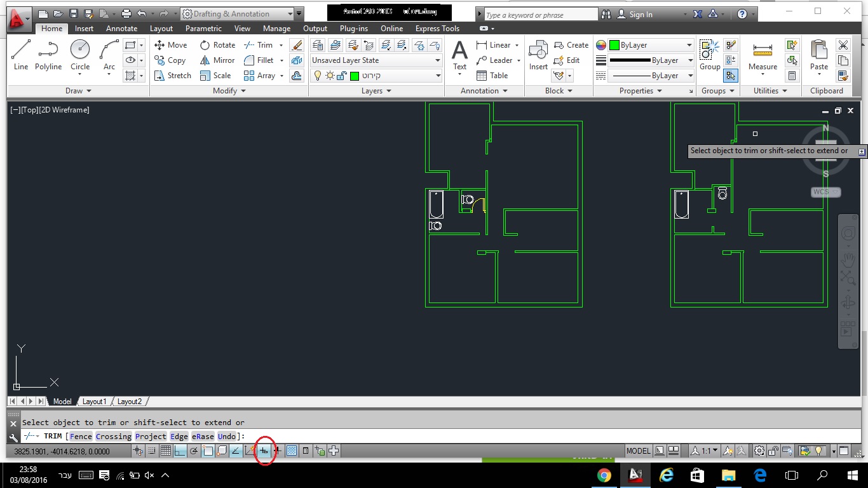This screenshot has width=868, height=488.
Task: Toggle Grid Display in the status bar
Action: (x=165, y=451)
